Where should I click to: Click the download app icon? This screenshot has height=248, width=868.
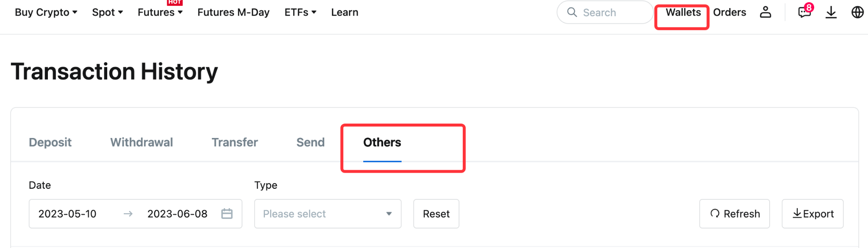[831, 12]
